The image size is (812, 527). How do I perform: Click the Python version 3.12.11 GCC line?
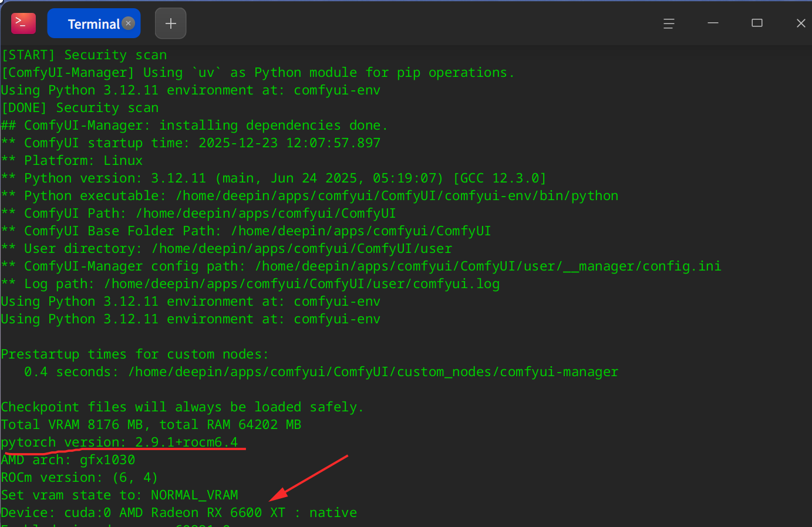click(x=274, y=178)
